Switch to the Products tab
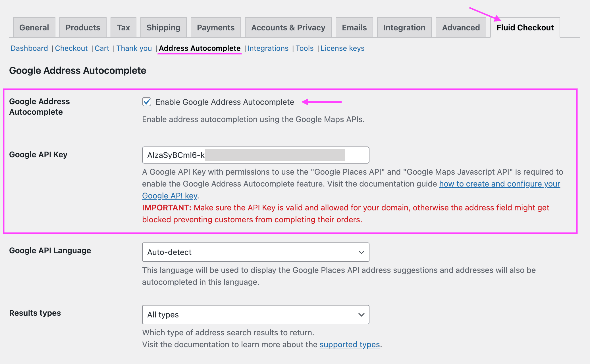 [x=83, y=28]
